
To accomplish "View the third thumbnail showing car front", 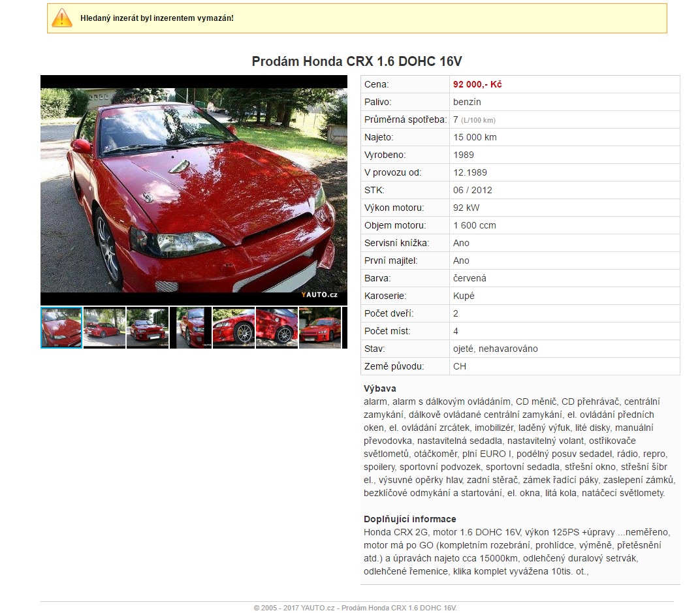I will click(x=148, y=328).
